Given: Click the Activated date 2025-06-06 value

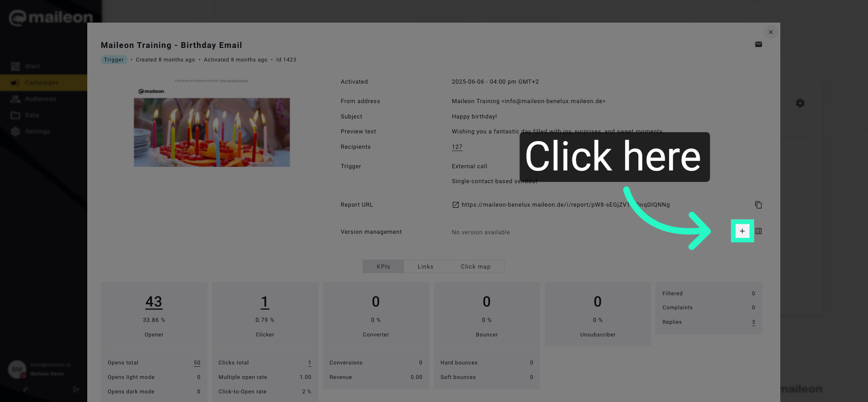Looking at the screenshot, I should click(495, 82).
